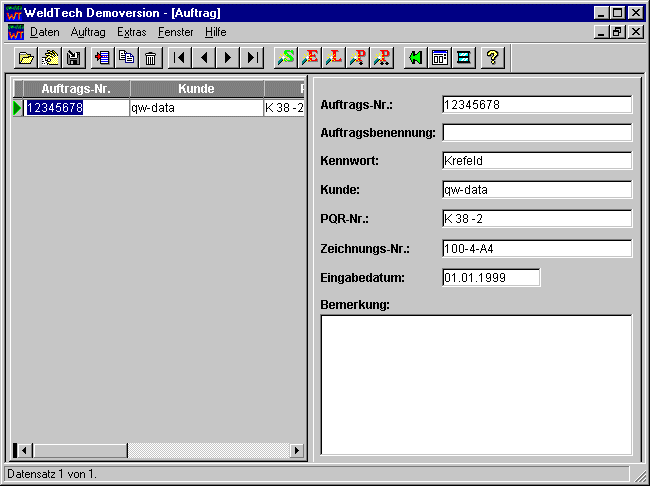Viewport: 650px width, 486px height.
Task: Advance to the next record
Action: click(228, 58)
